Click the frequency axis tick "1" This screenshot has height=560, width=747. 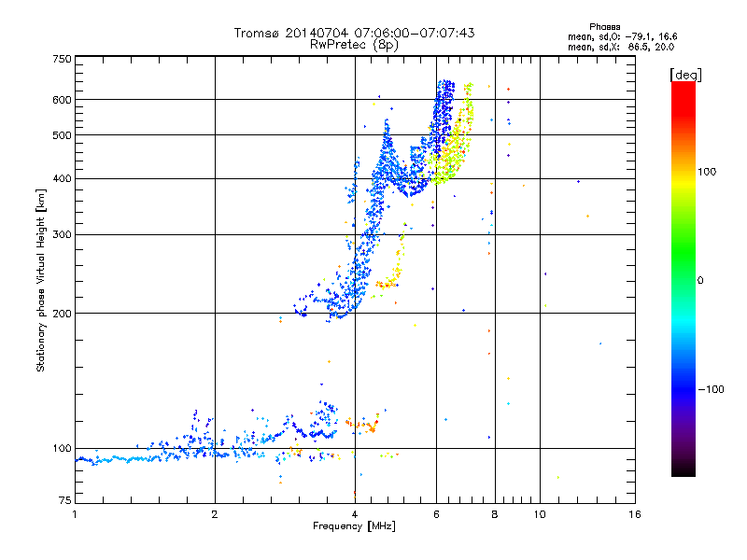[x=75, y=514]
